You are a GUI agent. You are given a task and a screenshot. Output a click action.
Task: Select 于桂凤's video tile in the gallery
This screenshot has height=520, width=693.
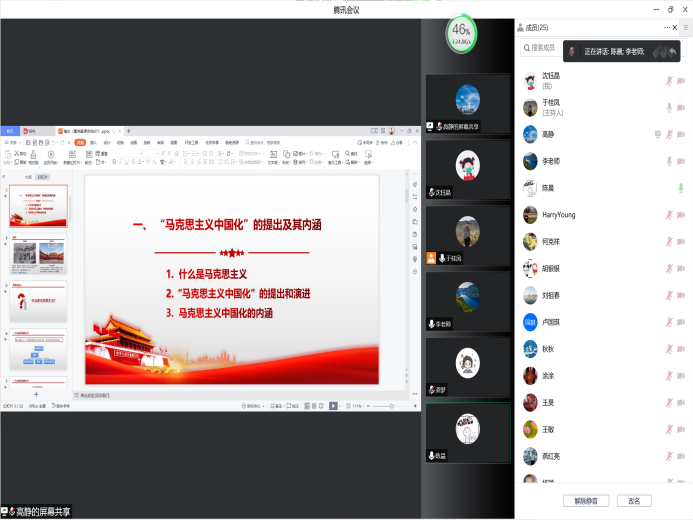467,236
